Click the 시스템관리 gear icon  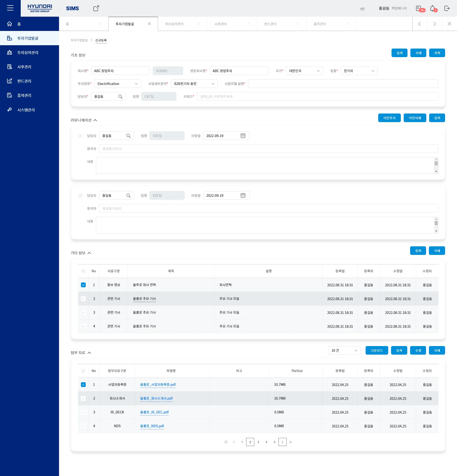(10, 109)
